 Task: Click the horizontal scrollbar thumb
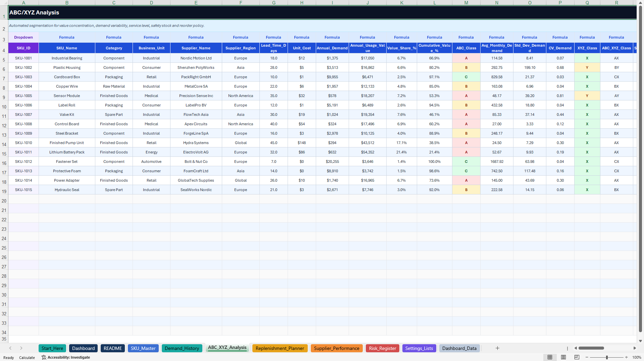click(x=591, y=348)
